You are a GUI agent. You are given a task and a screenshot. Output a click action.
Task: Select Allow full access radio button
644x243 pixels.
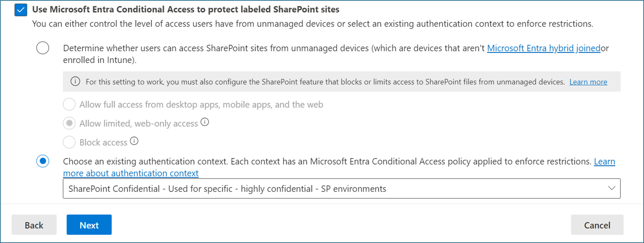coord(69,104)
